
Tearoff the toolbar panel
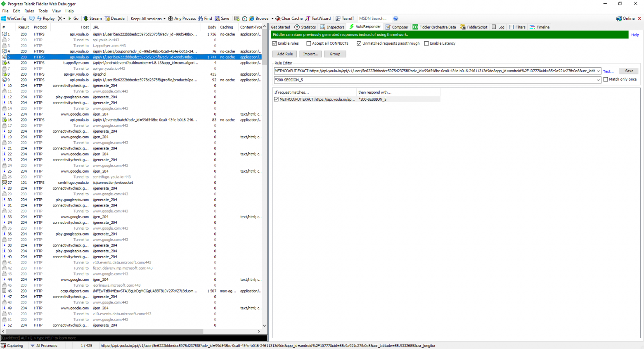click(x=345, y=19)
